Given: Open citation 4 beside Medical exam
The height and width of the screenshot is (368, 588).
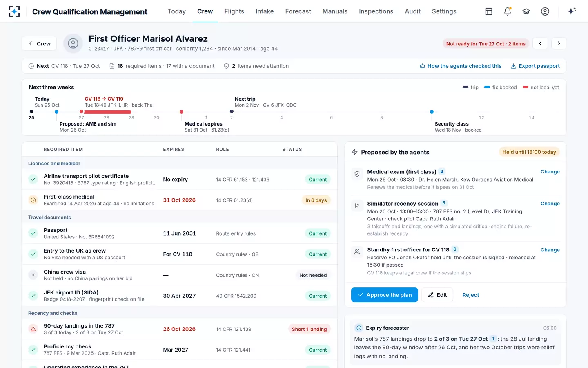Looking at the screenshot, I should coord(442,172).
